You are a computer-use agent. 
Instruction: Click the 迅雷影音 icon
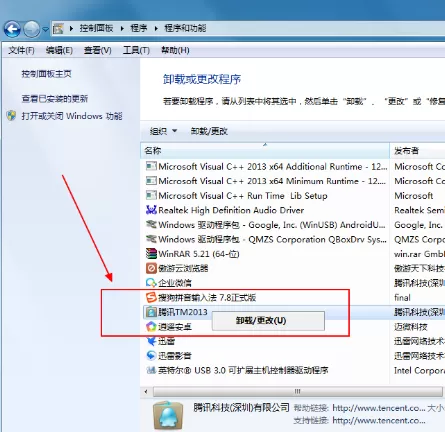[151, 356]
